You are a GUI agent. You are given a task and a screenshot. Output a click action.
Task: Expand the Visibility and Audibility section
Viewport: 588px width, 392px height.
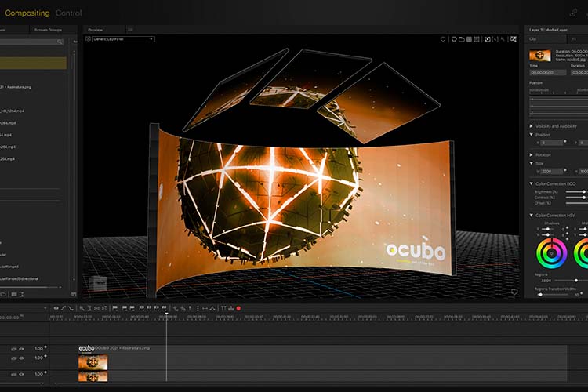point(531,126)
